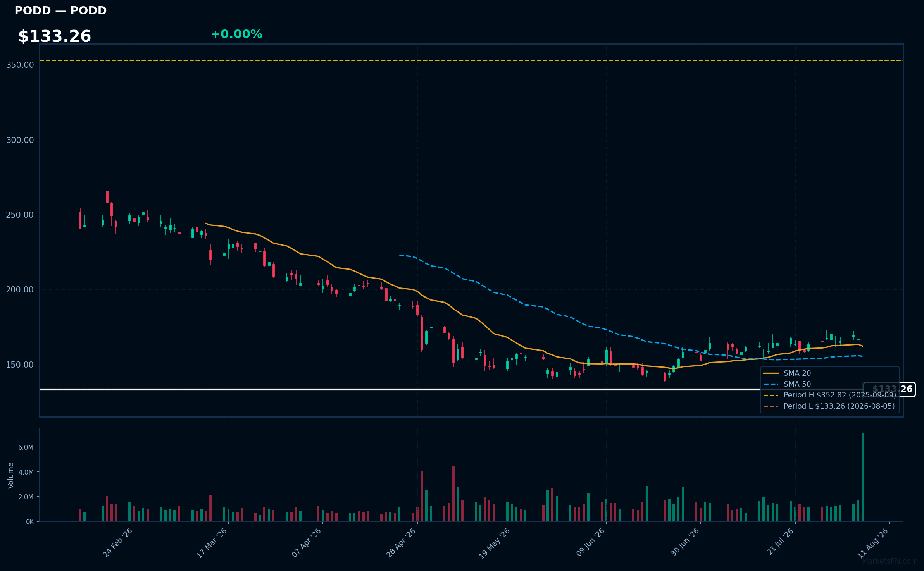Click the SMA 50 legend entry
Image resolution: width=924 pixels, height=571 pixels.
point(787,384)
